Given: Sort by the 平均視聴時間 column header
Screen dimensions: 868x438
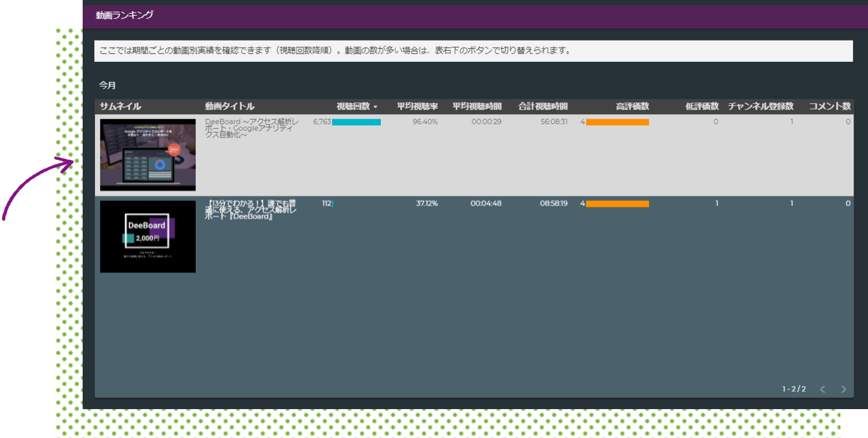Looking at the screenshot, I should pos(477,107).
